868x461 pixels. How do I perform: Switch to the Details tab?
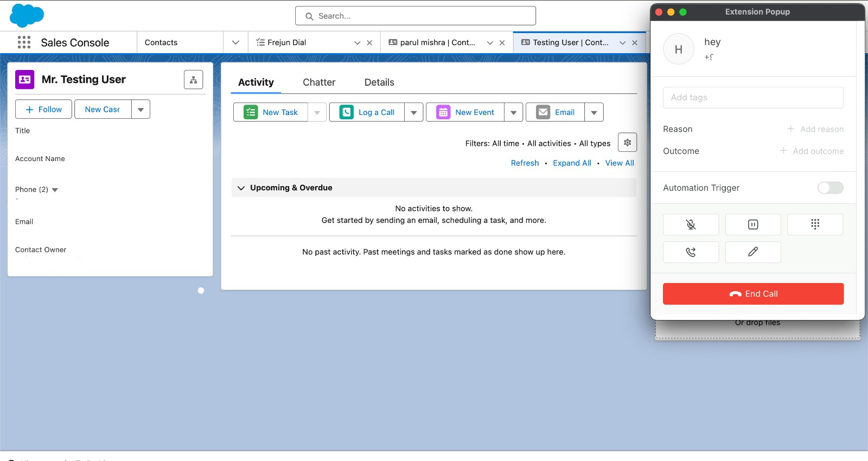click(379, 82)
